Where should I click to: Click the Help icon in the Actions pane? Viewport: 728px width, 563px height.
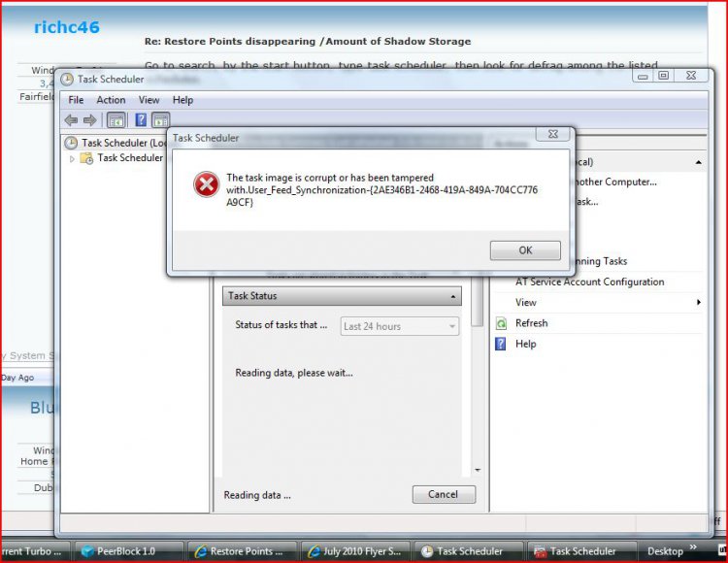(x=501, y=344)
